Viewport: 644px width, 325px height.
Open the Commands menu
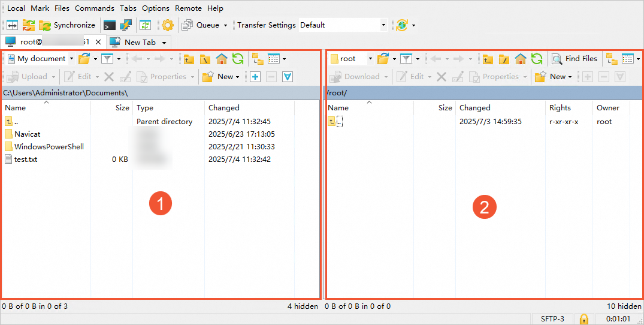[x=94, y=8]
